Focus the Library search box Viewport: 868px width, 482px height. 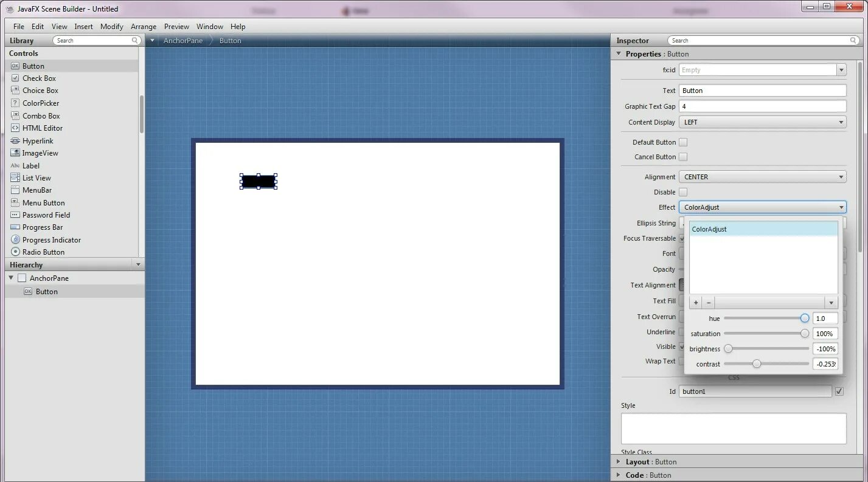point(97,41)
